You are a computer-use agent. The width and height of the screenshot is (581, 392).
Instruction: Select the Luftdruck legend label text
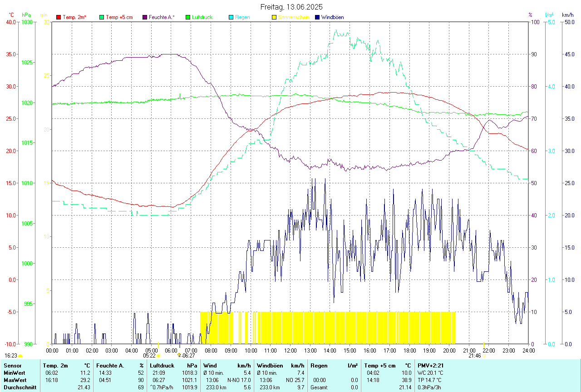click(202, 17)
